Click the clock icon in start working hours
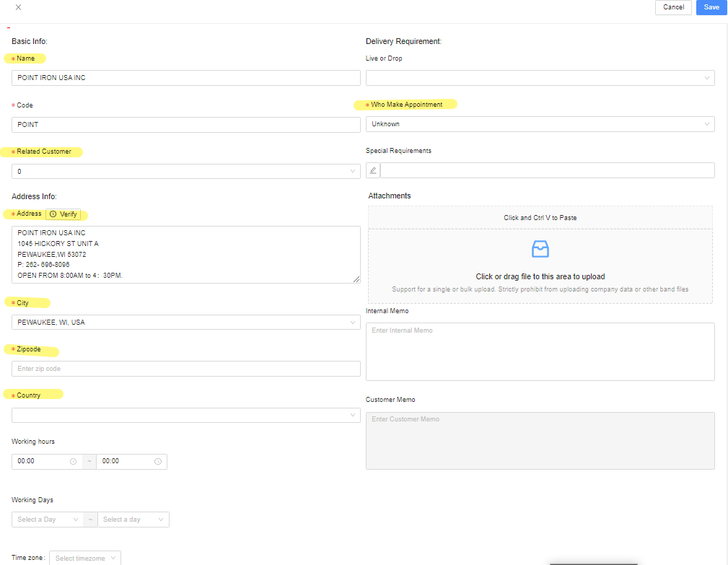728x565 pixels. tap(73, 461)
